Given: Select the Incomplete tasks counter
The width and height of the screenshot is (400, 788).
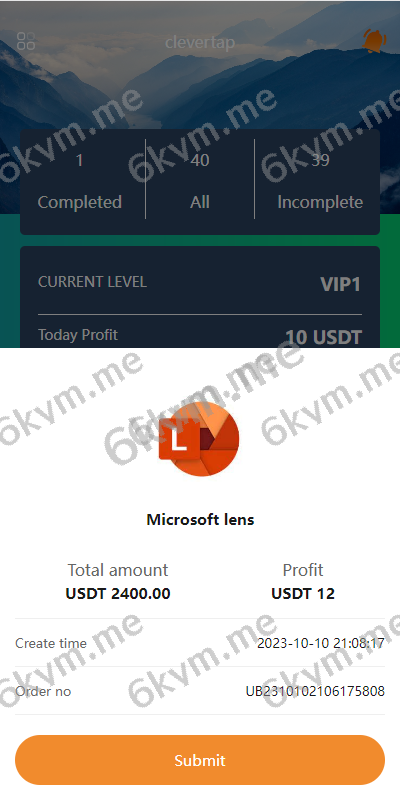Looking at the screenshot, I should click(x=320, y=181).
